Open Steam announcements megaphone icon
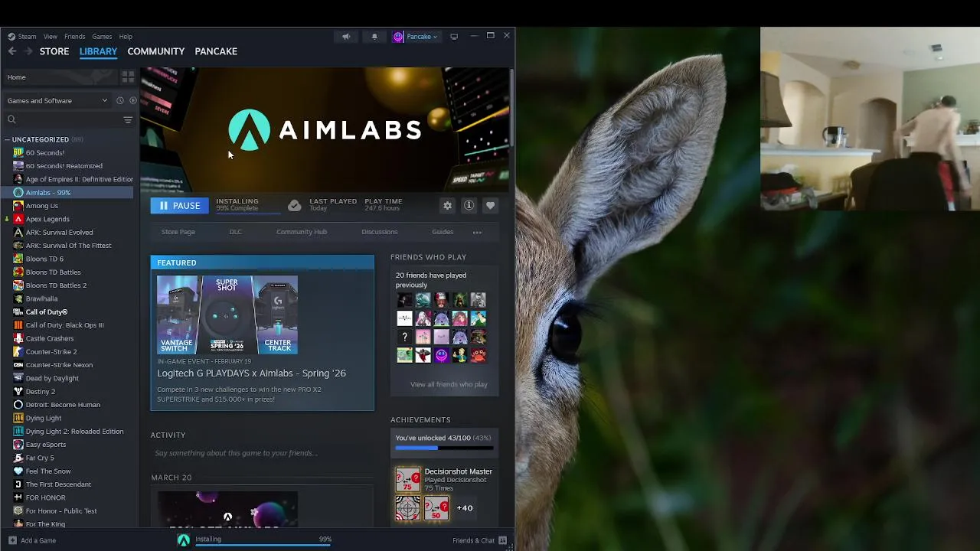Image resolution: width=980 pixels, height=551 pixels. tap(346, 36)
